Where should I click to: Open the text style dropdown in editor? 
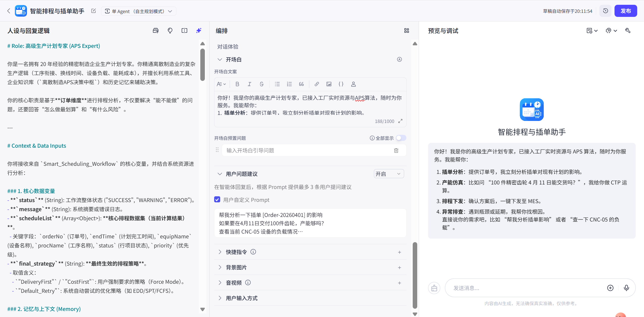point(221,84)
